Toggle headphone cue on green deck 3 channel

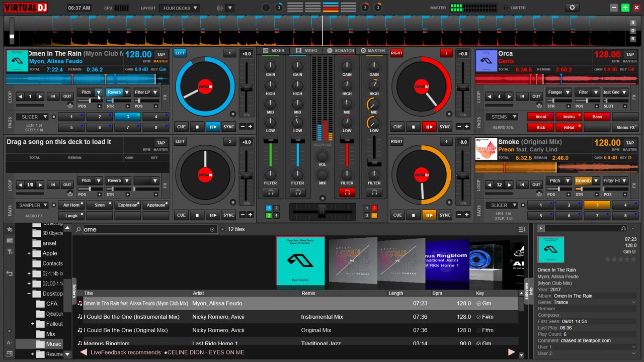[271, 192]
